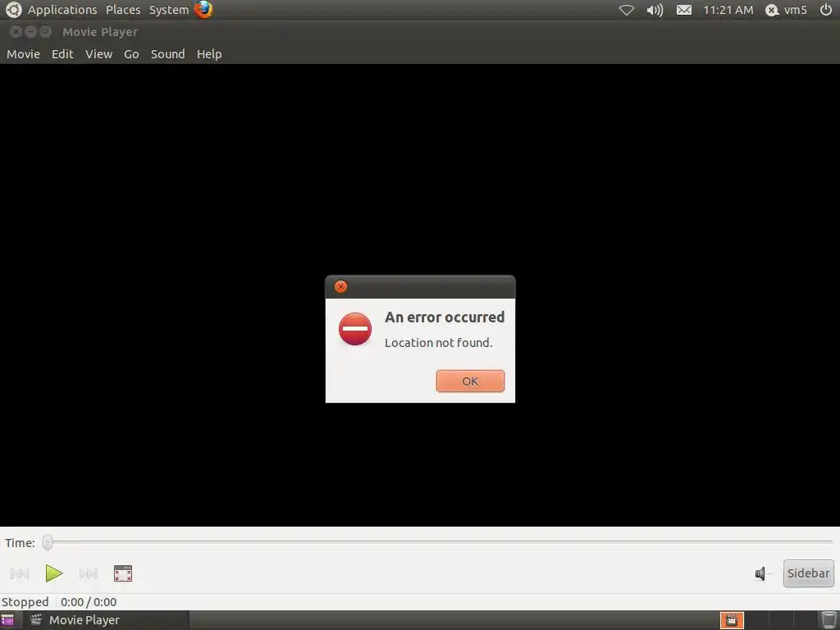This screenshot has width=840, height=630.
Task: Open the Edit menu
Action: (62, 54)
